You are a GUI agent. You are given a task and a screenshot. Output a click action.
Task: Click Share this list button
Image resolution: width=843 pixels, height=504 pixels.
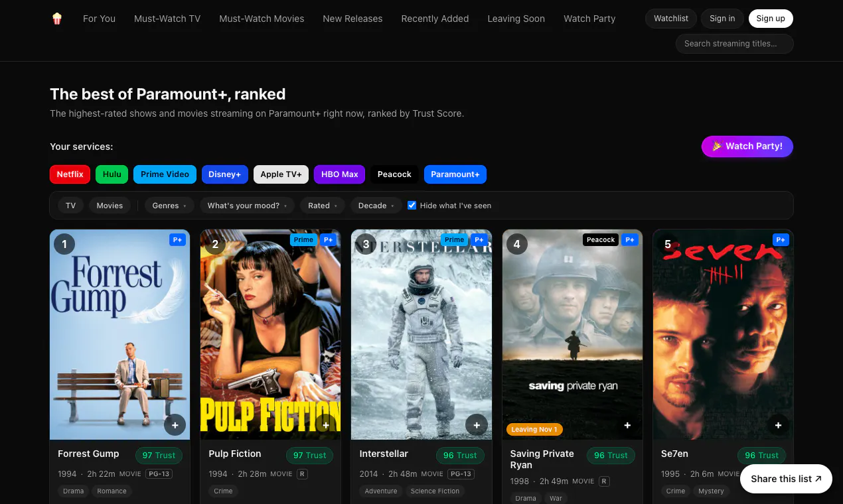tap(786, 479)
